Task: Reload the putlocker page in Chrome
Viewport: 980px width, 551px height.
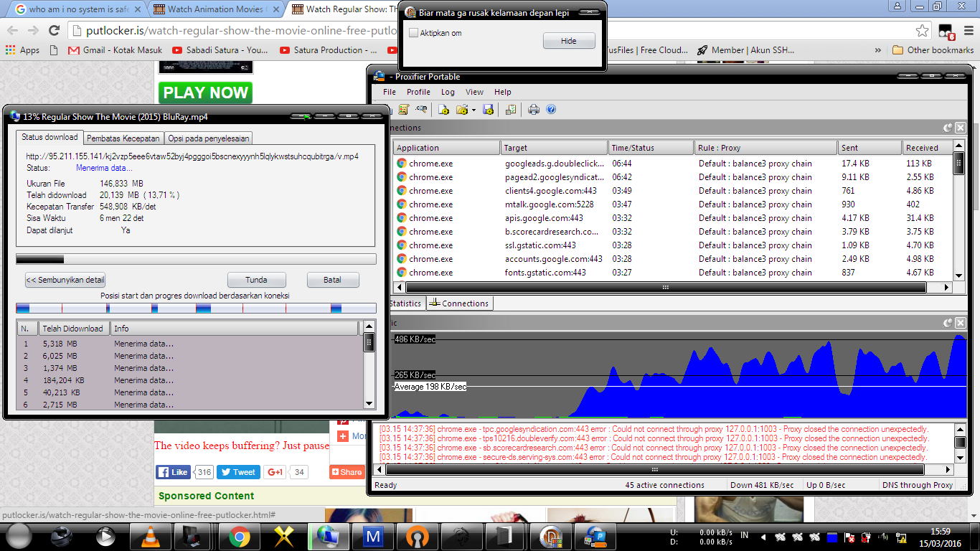Action: (x=54, y=30)
